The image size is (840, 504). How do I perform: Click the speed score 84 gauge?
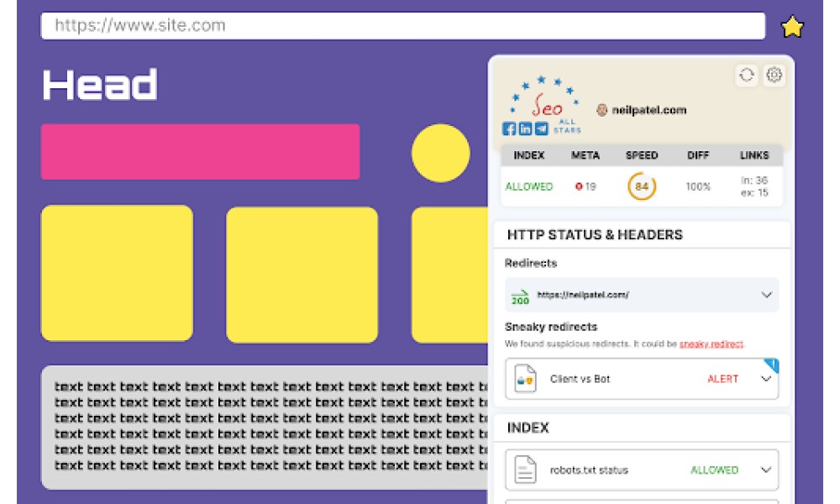(x=642, y=186)
